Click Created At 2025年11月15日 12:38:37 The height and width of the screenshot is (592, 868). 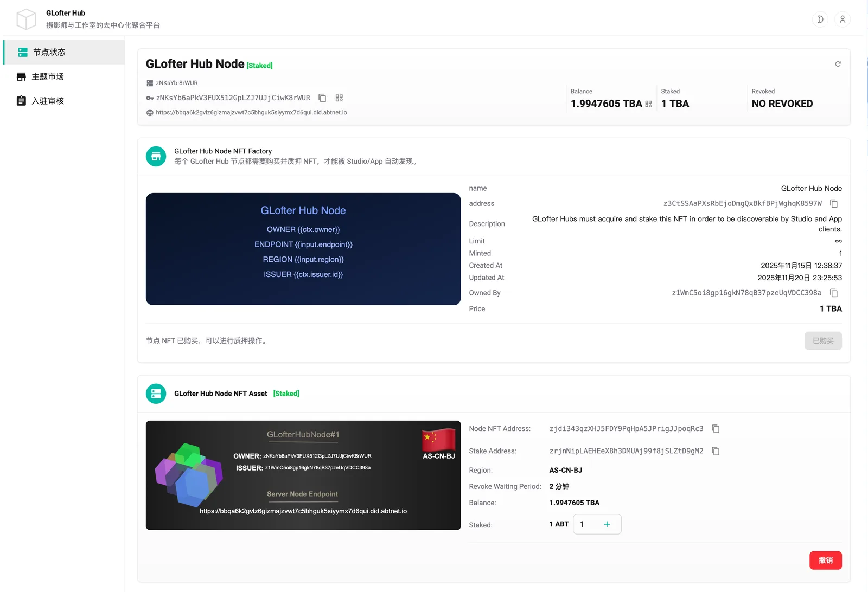click(x=801, y=266)
